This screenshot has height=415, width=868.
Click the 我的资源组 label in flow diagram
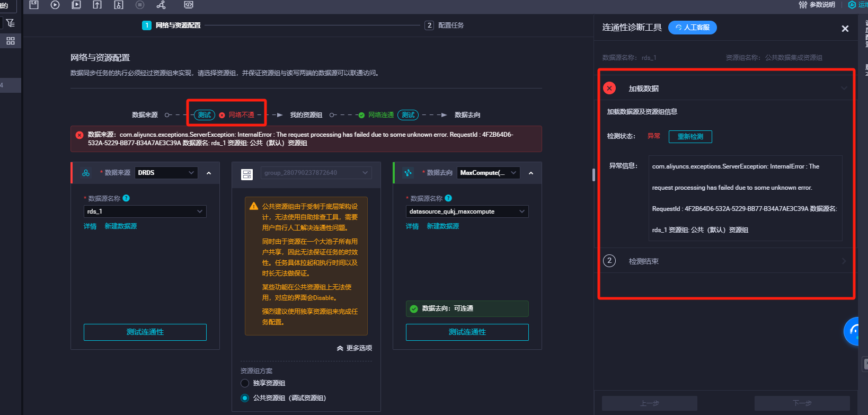coord(306,115)
